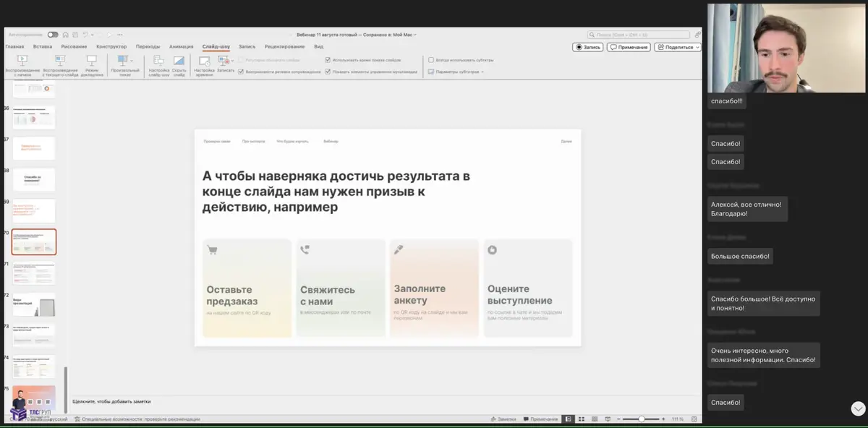This screenshot has width=868, height=428.
Task: Click the phone icon on slide card
Action: (305, 249)
